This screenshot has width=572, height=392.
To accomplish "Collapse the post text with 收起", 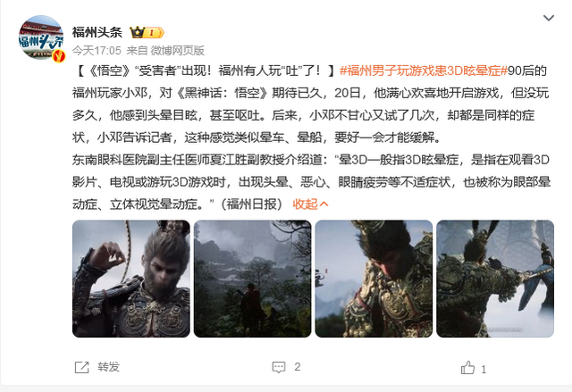I will point(310,204).
